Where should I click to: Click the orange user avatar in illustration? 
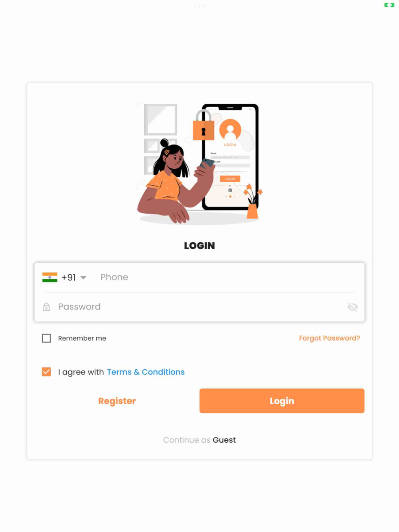(x=230, y=130)
